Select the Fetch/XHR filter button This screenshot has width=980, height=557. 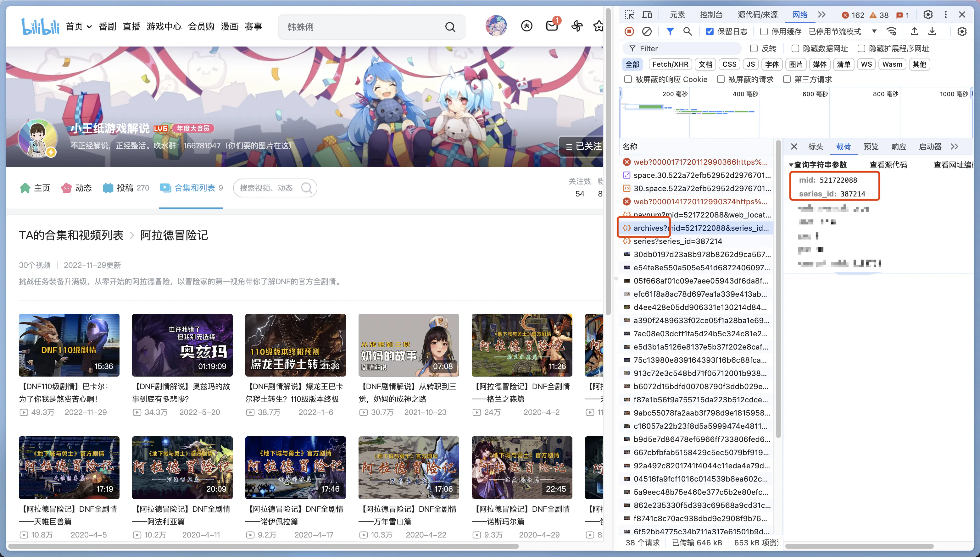[670, 64]
